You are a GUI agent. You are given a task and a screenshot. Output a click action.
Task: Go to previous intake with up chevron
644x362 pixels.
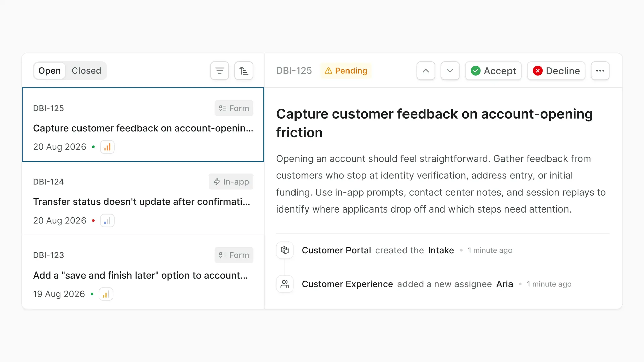[x=426, y=71]
